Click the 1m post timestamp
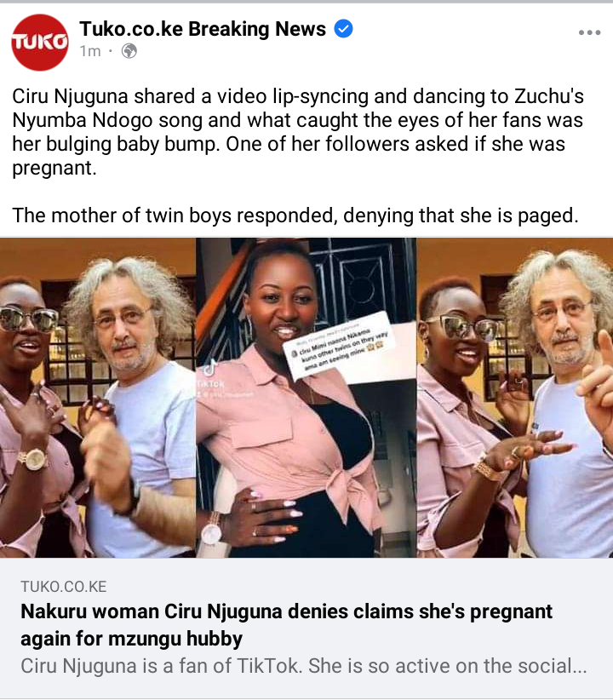Image resolution: width=613 pixels, height=700 pixels. pyautogui.click(x=90, y=51)
